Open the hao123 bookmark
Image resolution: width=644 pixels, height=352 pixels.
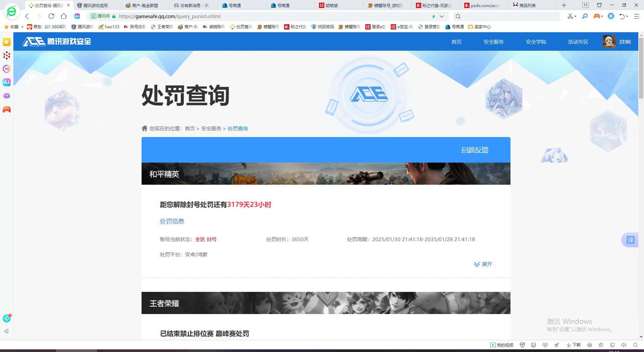[109, 27]
